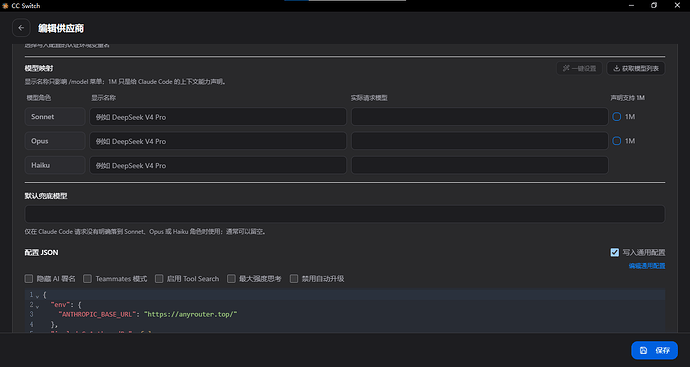Viewport: 690px width, 367px height.
Task: Click the Haiku actual request model field
Action: (x=480, y=165)
